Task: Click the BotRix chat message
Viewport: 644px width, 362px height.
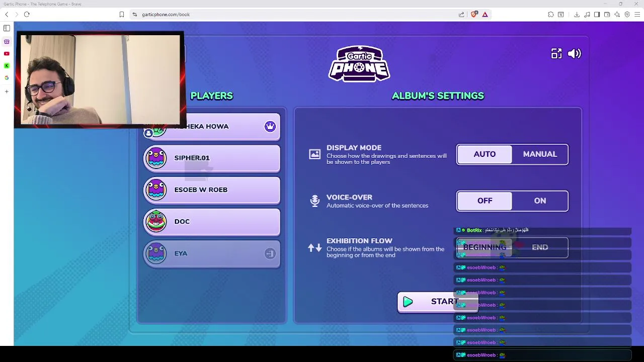Action: (542, 230)
